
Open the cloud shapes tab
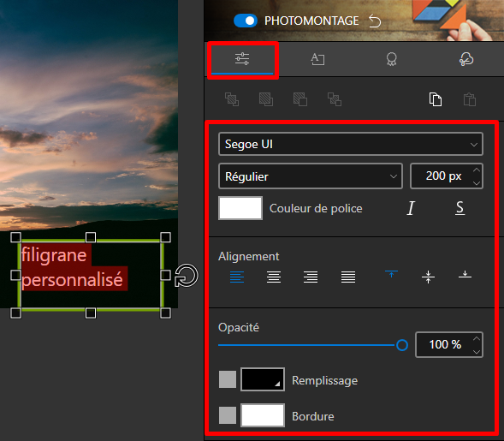coord(466,59)
